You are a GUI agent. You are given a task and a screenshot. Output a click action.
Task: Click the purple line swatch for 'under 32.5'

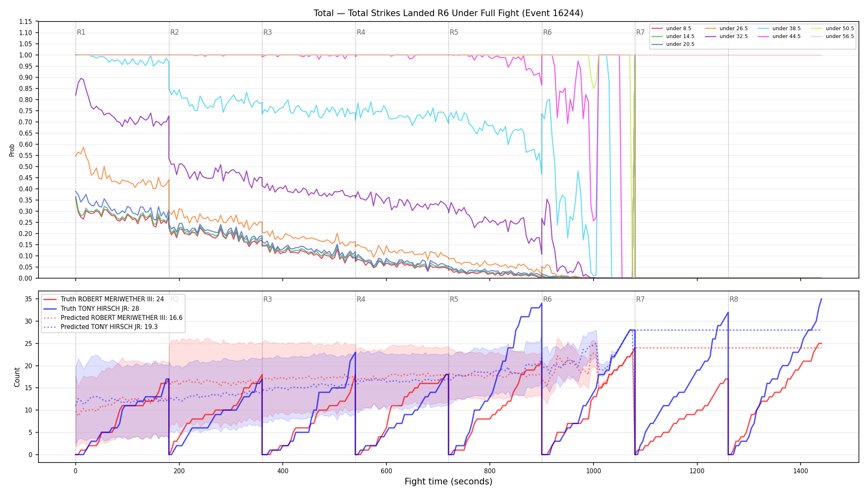click(710, 36)
